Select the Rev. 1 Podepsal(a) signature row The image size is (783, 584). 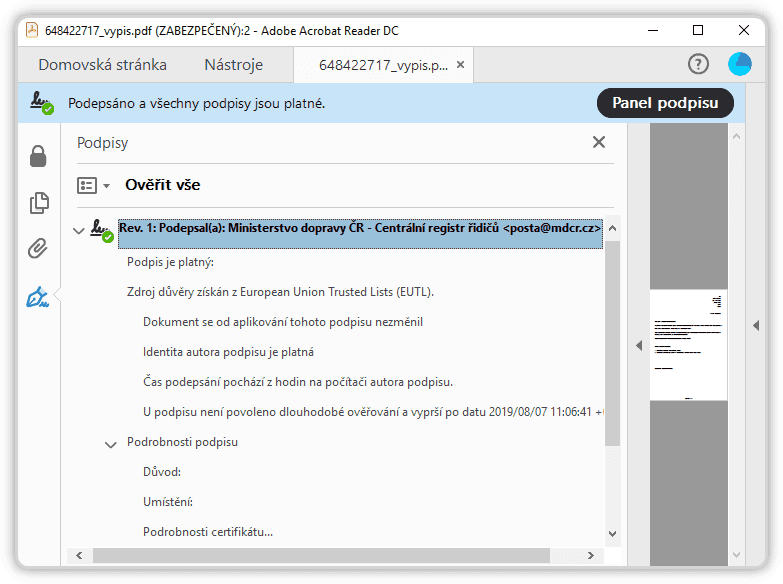(x=360, y=233)
